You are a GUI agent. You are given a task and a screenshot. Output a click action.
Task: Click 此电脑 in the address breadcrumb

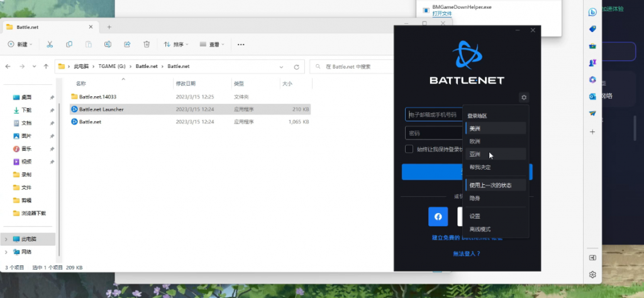pyautogui.click(x=81, y=66)
